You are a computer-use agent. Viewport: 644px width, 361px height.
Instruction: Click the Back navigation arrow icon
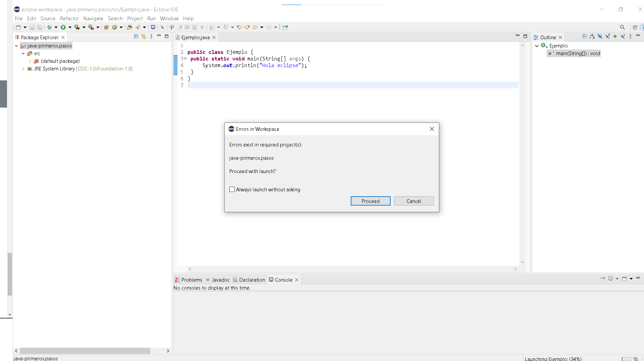pyautogui.click(x=255, y=27)
